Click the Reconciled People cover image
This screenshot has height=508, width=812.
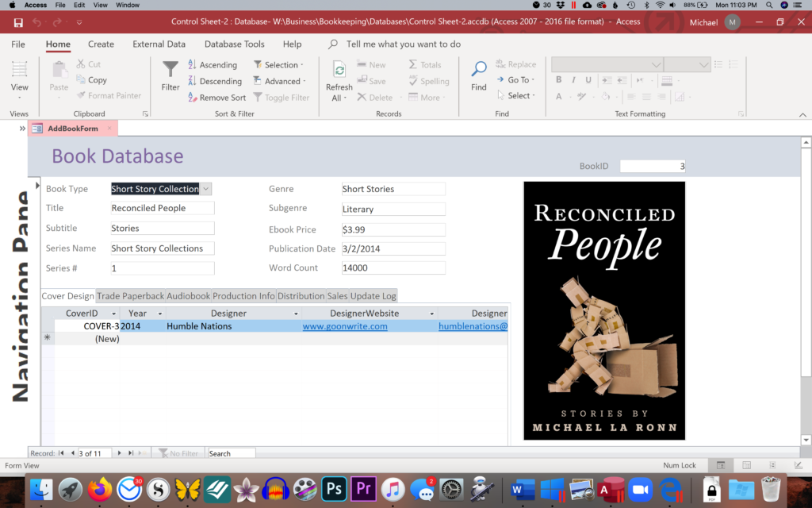point(604,310)
